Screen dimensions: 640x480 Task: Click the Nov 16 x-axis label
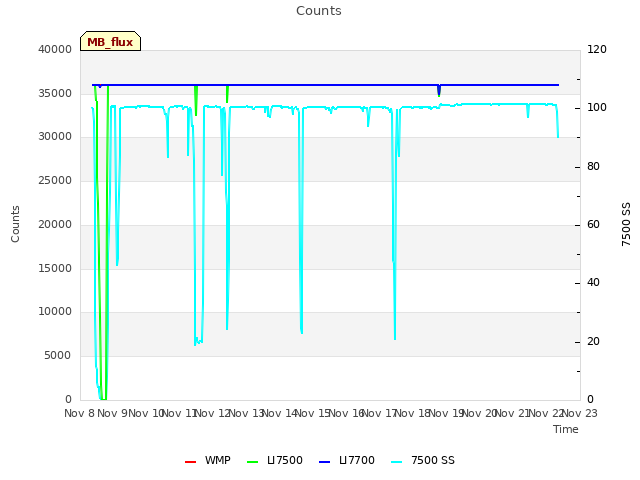[x=346, y=413]
